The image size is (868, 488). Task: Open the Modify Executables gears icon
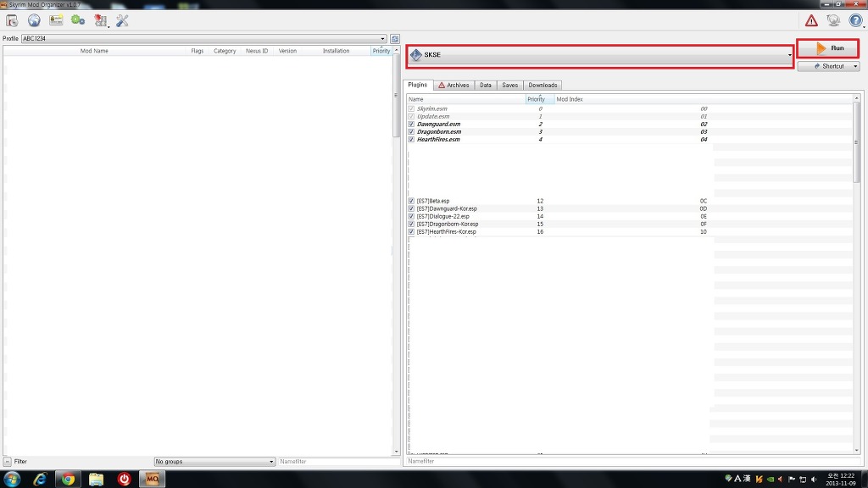pyautogui.click(x=78, y=20)
